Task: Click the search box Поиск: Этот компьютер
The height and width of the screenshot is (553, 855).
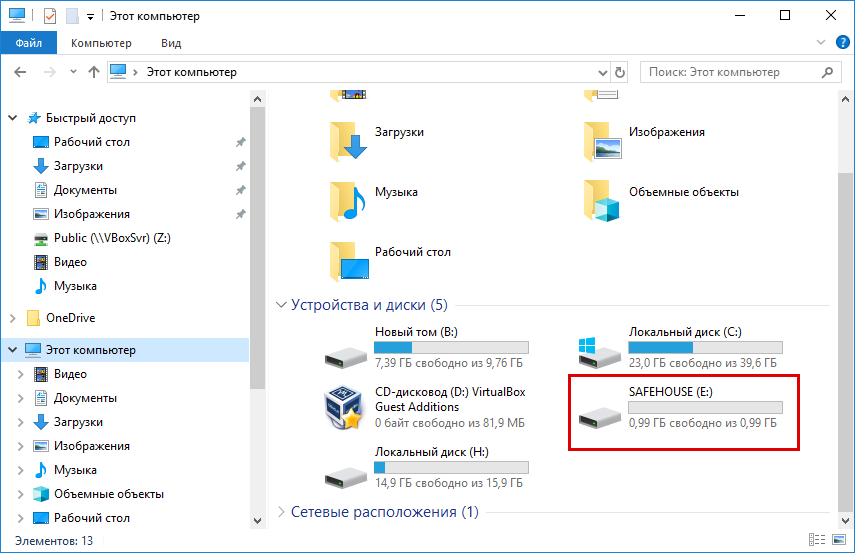Action: tap(728, 73)
